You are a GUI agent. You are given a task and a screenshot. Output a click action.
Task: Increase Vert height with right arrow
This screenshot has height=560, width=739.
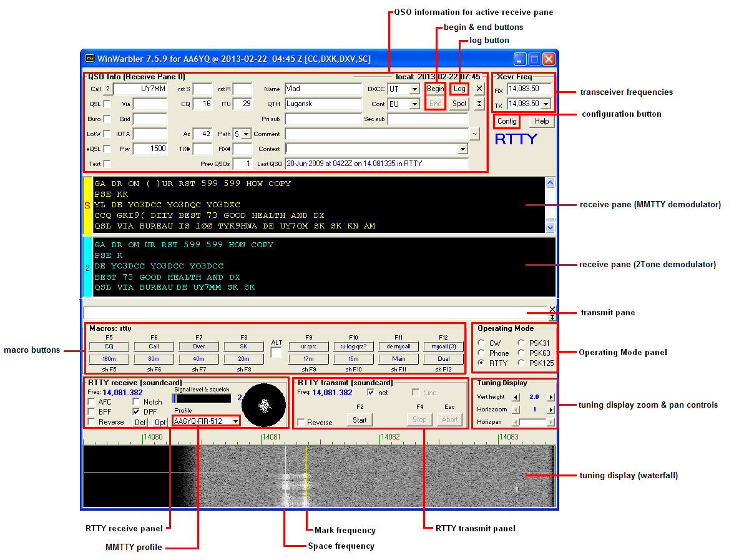tap(551, 397)
